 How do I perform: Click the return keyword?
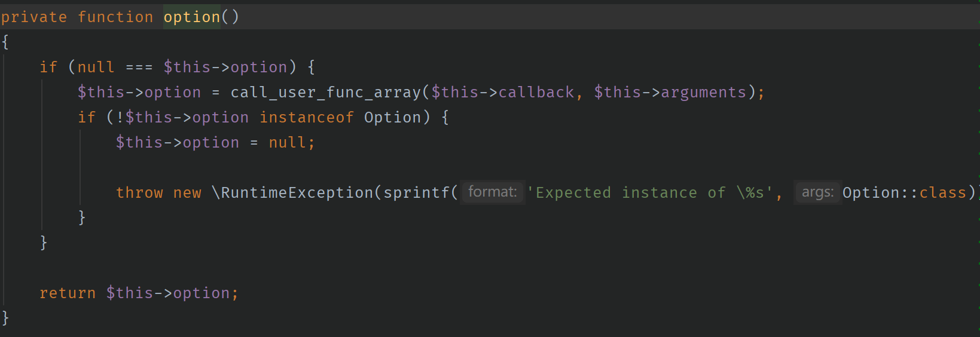[68, 293]
